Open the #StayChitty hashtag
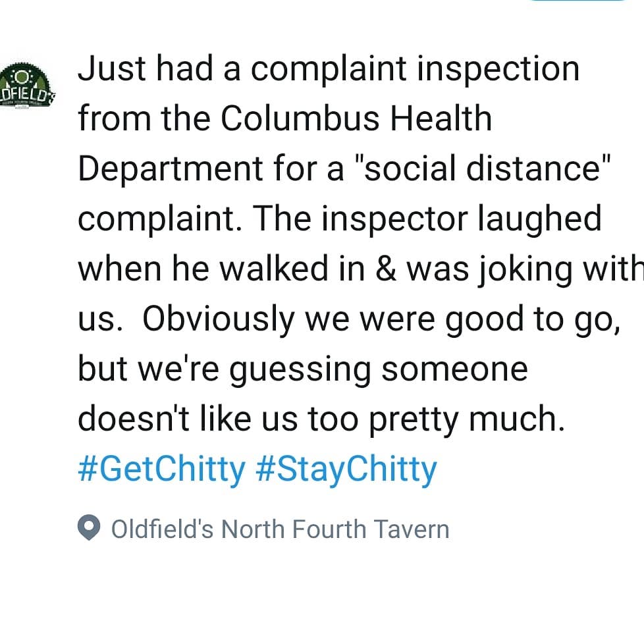This screenshot has width=644, height=644. (346, 470)
